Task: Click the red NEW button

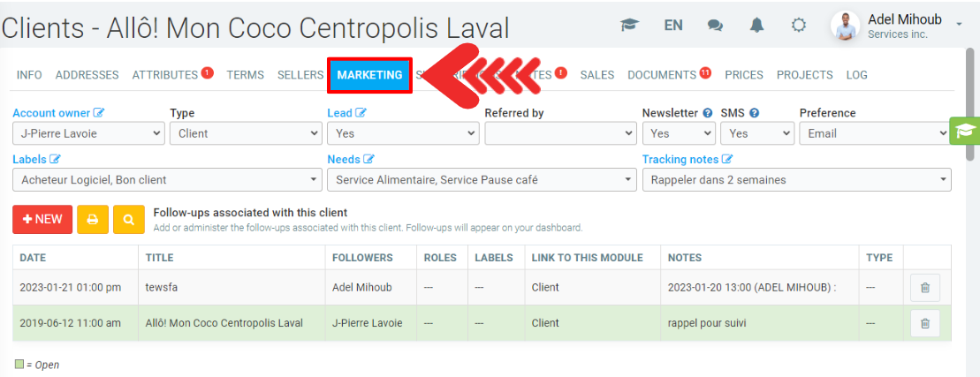Action: coord(42,219)
